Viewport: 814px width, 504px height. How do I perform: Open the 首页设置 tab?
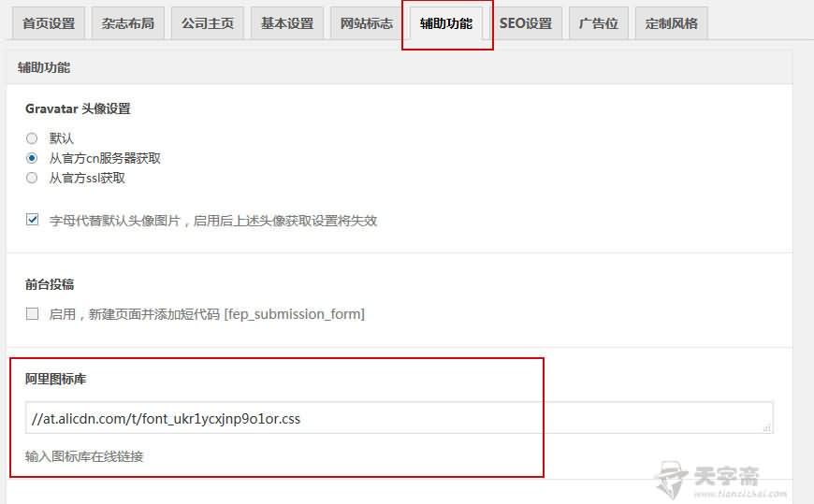[49, 23]
